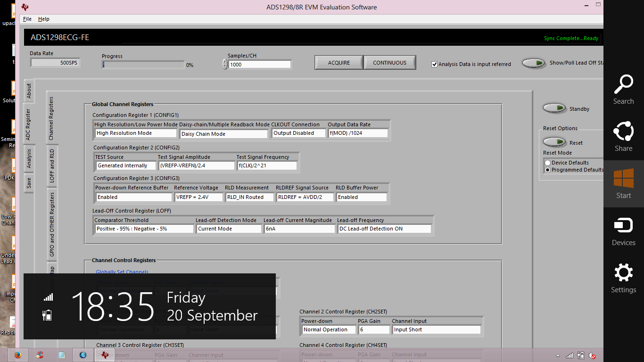Select the Device Defaults reset mode
The width and height of the screenshot is (644, 362).
(x=547, y=163)
